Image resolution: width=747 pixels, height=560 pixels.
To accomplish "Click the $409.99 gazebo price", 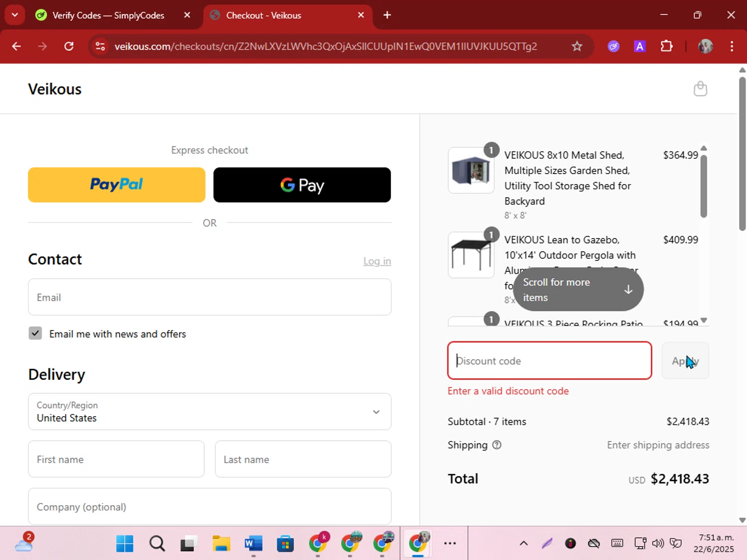I will click(x=681, y=240).
